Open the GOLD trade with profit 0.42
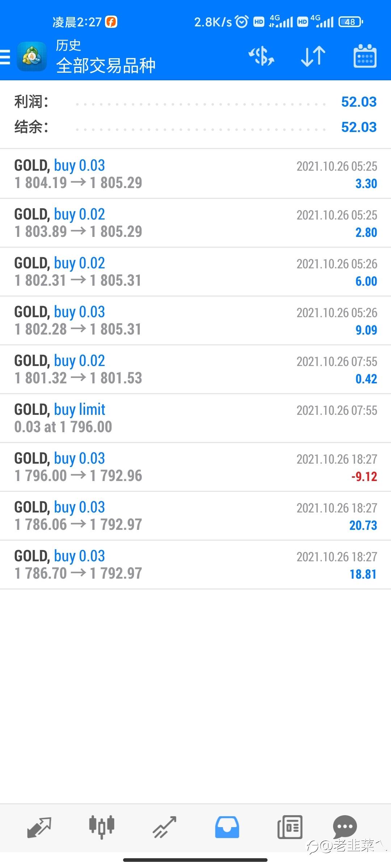Viewport: 391px width, 868px height. click(195, 369)
